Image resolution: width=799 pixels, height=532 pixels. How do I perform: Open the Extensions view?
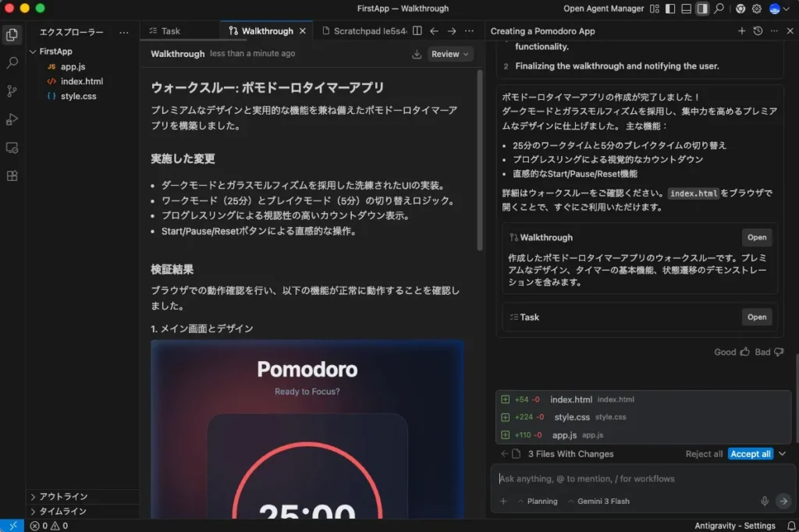point(12,176)
